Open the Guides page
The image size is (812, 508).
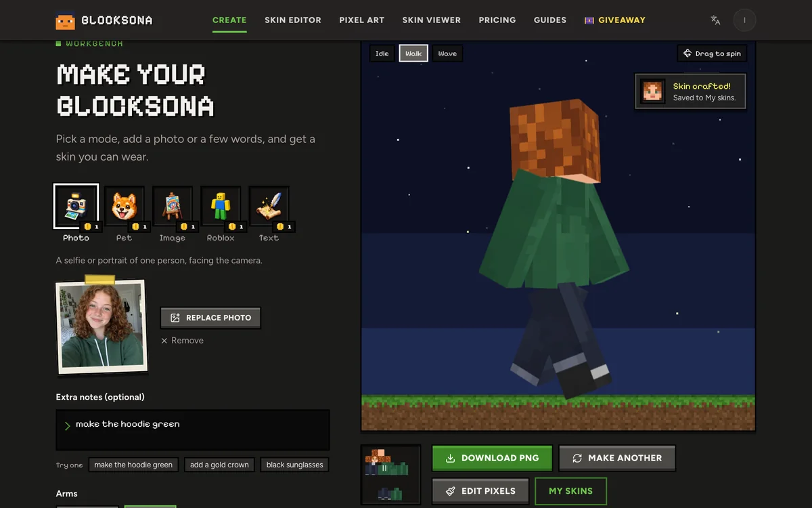click(550, 20)
